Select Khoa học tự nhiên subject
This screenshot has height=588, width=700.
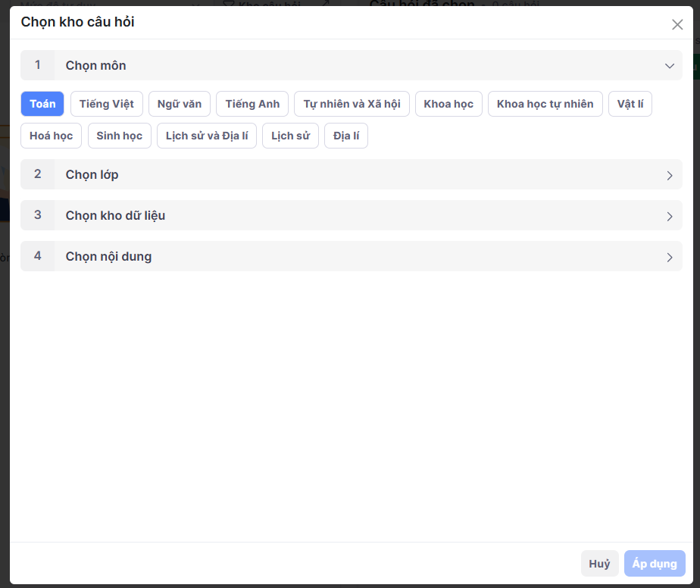(x=545, y=104)
